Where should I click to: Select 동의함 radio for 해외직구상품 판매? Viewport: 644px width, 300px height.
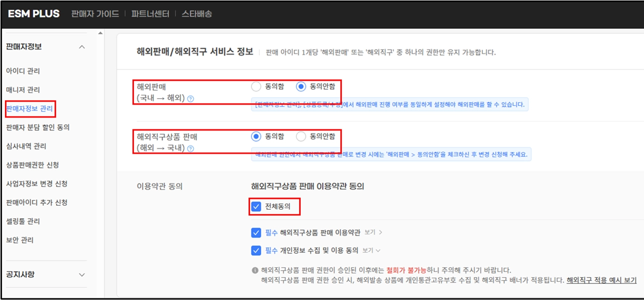256,136
